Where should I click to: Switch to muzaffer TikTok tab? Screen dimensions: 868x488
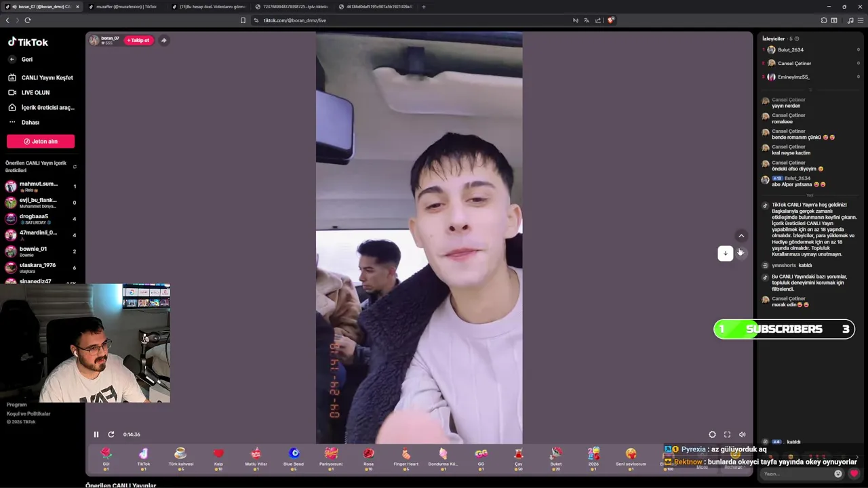pos(126,7)
